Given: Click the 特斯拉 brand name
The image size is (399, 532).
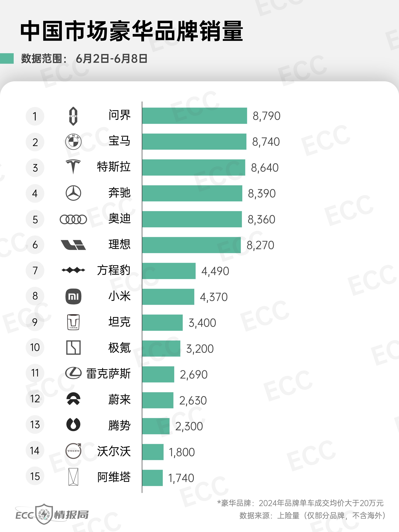Looking at the screenshot, I should tap(114, 167).
